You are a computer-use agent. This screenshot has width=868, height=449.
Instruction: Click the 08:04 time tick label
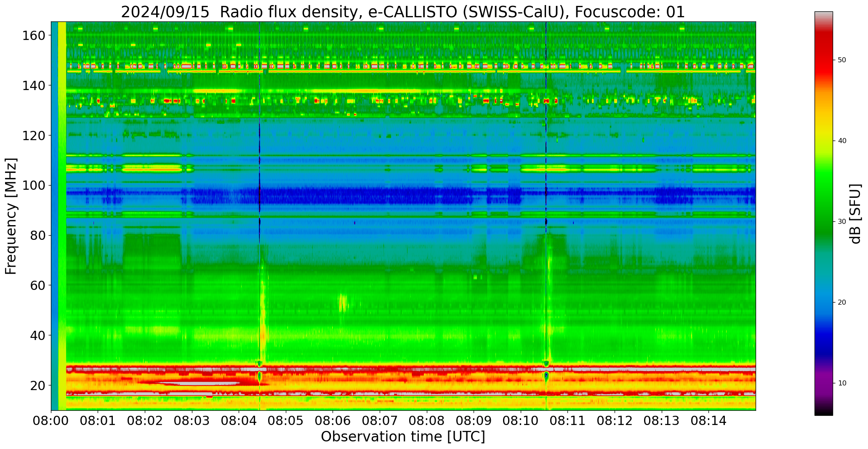pyautogui.click(x=239, y=420)
